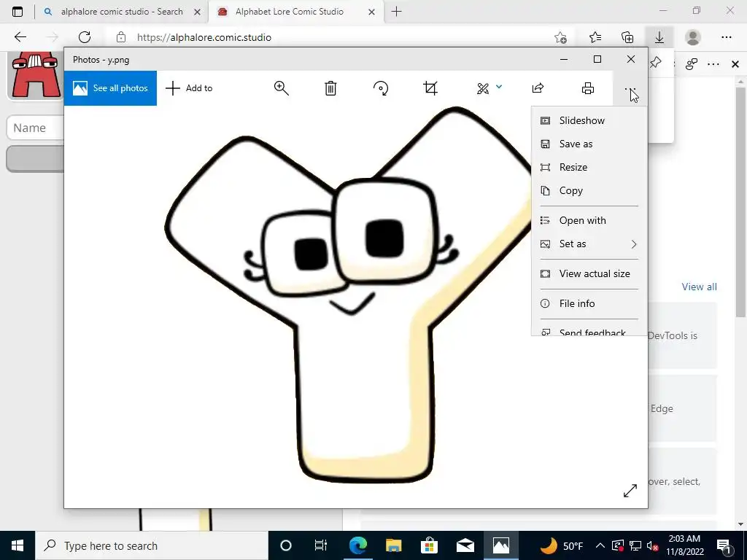Open Edge Settings and more menu

726,37
